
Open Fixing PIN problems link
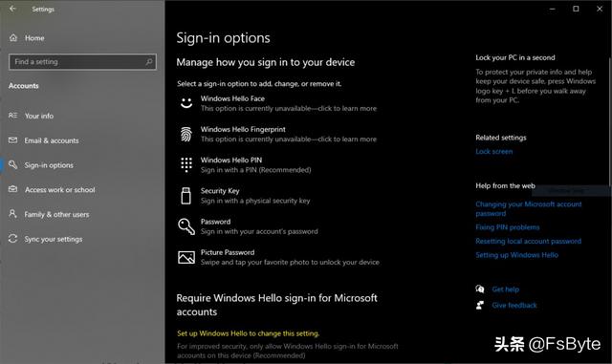[508, 227]
